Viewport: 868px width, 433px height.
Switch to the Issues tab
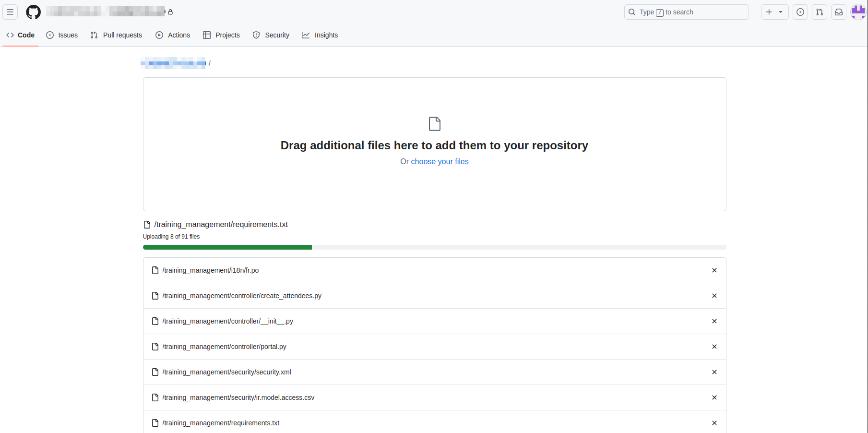pos(62,35)
